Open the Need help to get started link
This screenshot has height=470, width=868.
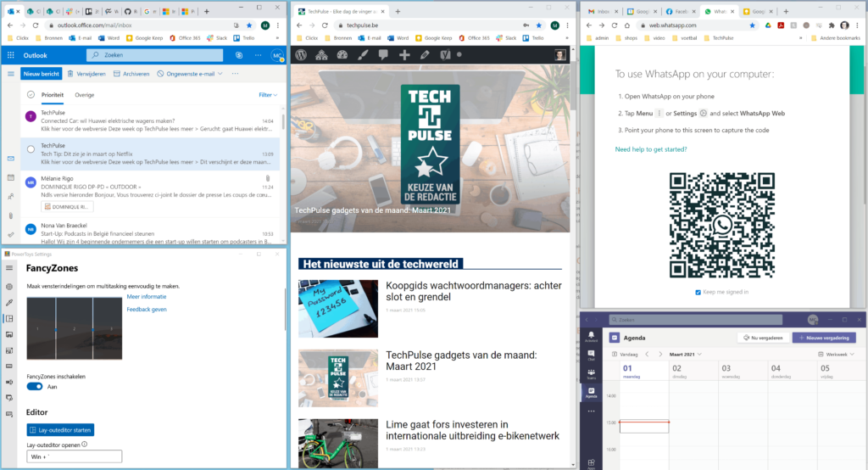(650, 149)
